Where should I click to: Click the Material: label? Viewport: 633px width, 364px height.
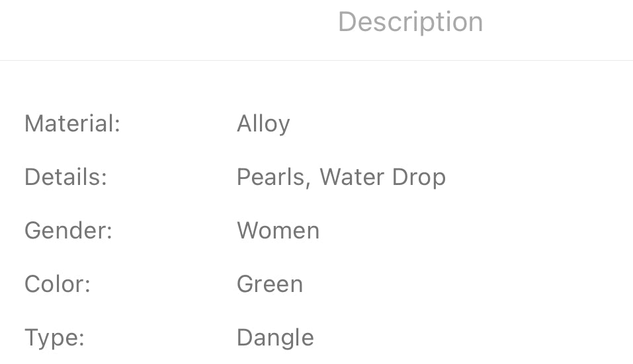(72, 124)
